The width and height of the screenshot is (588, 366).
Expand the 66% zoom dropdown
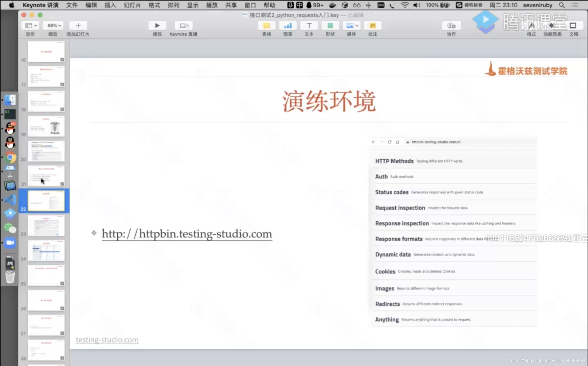[54, 26]
